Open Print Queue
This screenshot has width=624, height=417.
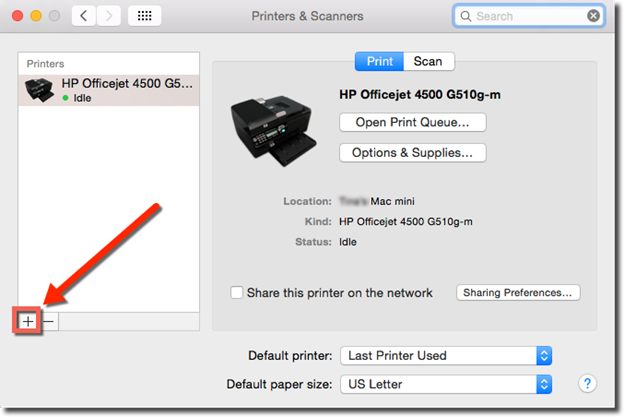tap(413, 122)
